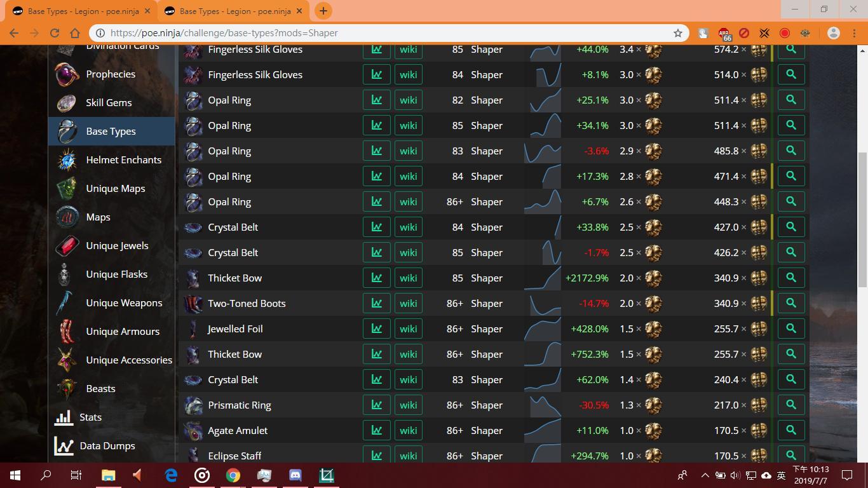The height and width of the screenshot is (488, 868).
Task: Click search icon for Two-Toned Boots row
Action: [791, 303]
